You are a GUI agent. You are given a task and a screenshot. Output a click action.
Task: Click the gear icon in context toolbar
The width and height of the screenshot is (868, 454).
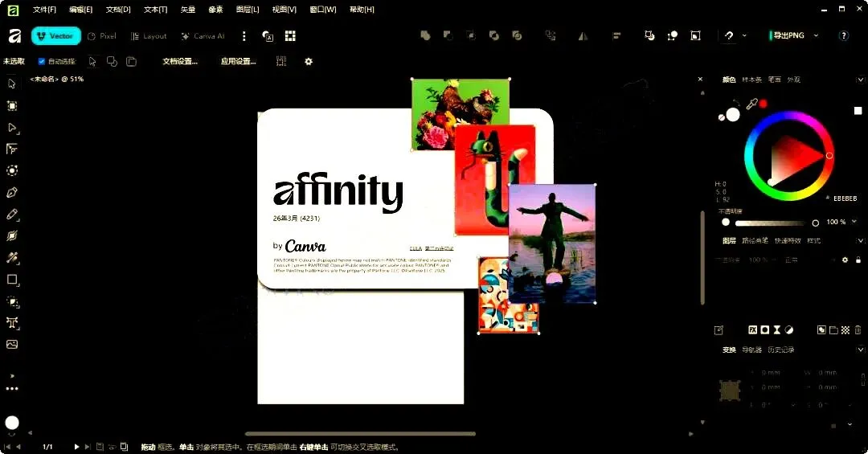point(309,61)
